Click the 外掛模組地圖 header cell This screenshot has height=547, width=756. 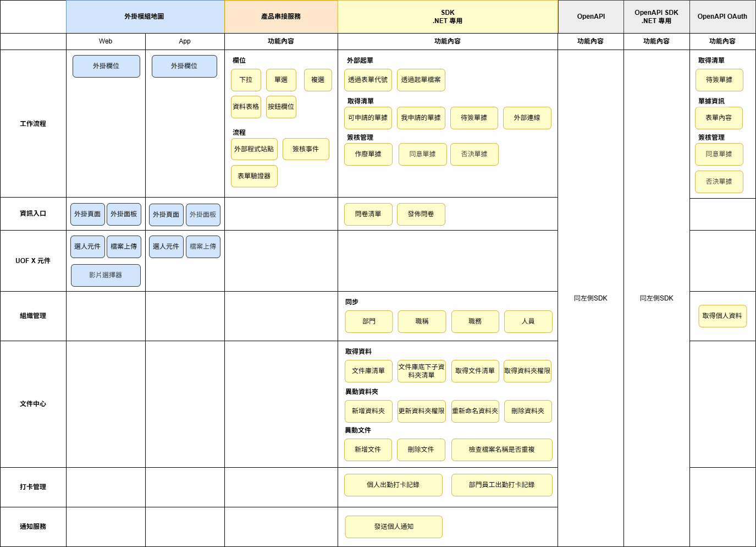(x=145, y=17)
